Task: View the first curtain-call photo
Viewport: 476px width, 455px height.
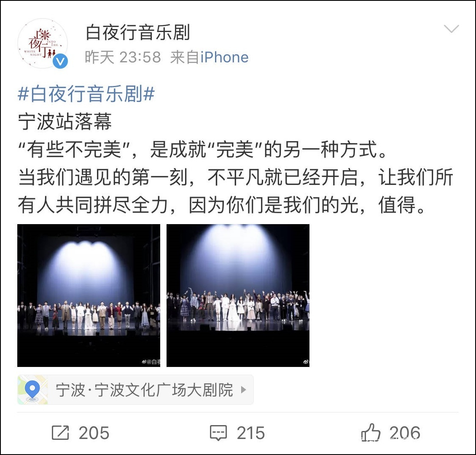Action: pyautogui.click(x=89, y=295)
